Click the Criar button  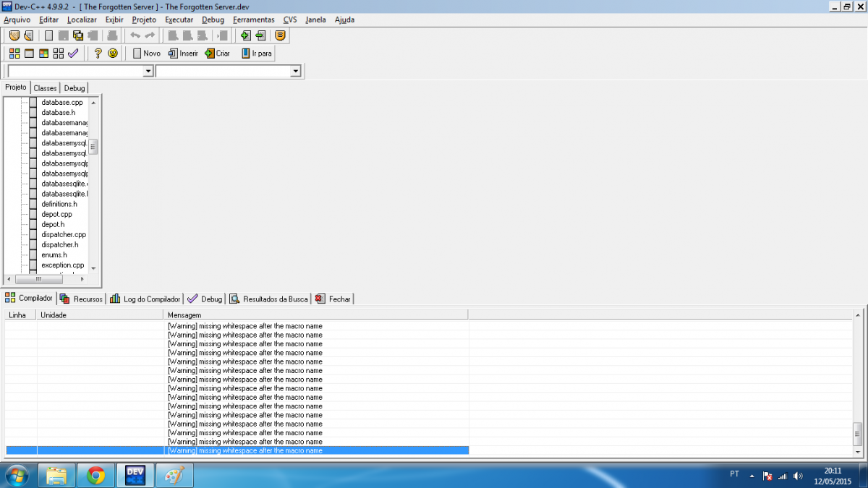(218, 53)
